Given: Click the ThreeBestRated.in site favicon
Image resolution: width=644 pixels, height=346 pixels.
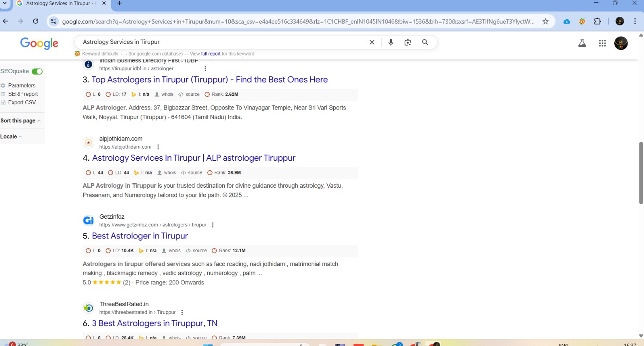Looking at the screenshot, I should (89, 308).
